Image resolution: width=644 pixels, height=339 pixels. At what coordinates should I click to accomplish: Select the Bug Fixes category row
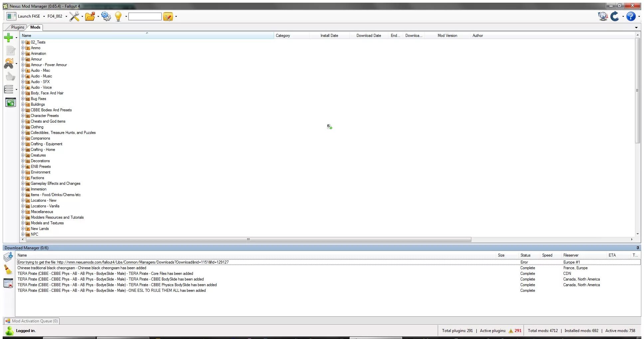coord(39,99)
